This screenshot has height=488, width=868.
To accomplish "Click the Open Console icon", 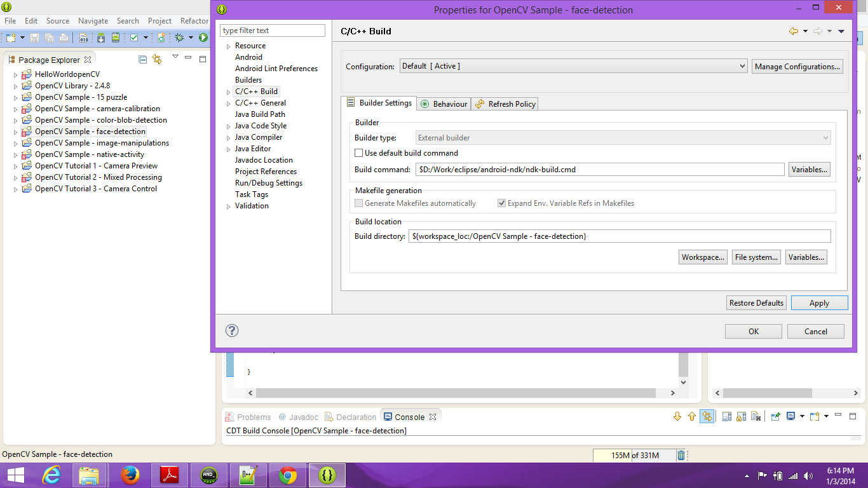I will (x=815, y=417).
